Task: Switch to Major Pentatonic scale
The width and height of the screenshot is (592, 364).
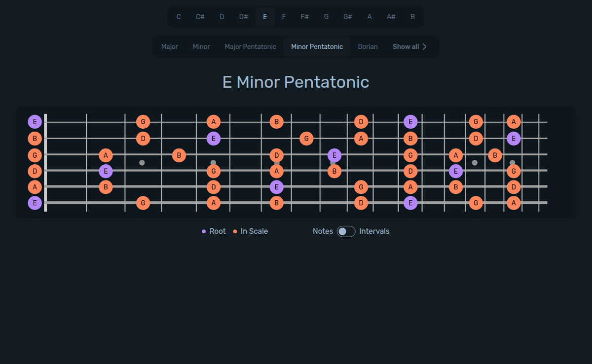Action: [x=250, y=46]
